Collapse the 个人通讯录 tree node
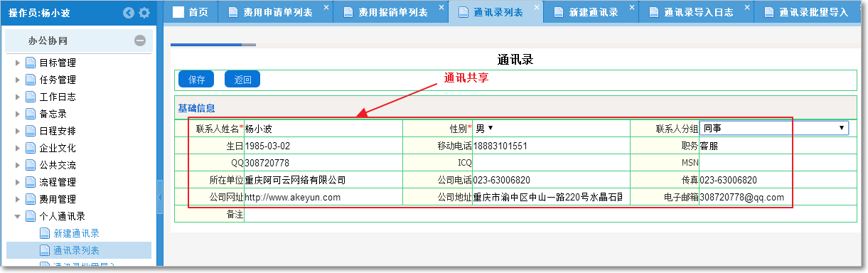868x273 pixels. pyautogui.click(x=18, y=216)
